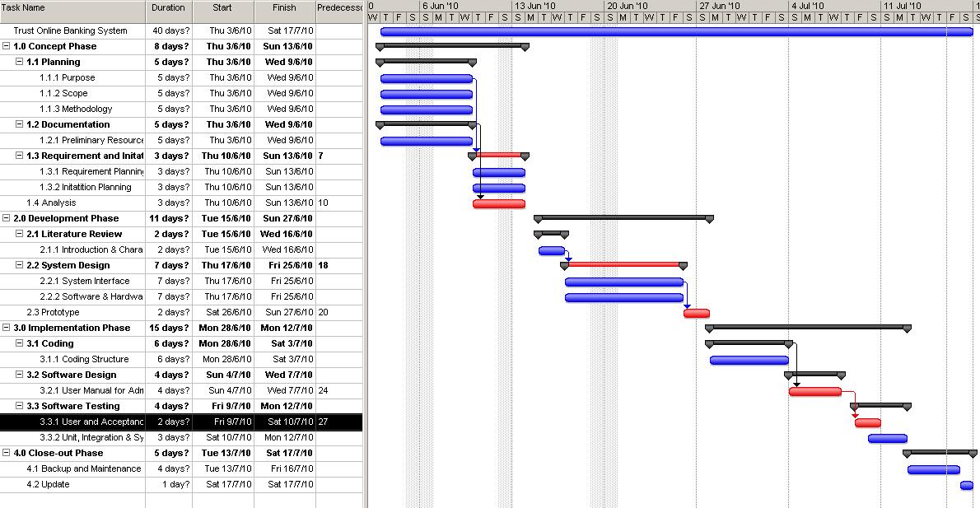Select the Task Name column header
This screenshot has height=508, width=980.
pyautogui.click(x=72, y=9)
